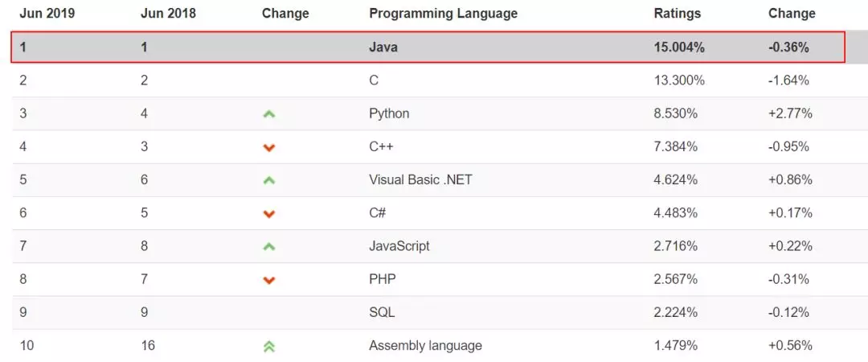
Task: Click the up arrow for Visual Basic .NET
Action: click(269, 180)
